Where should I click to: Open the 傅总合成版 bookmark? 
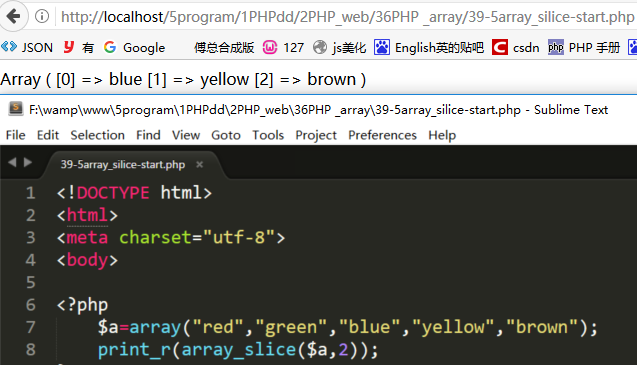[224, 48]
